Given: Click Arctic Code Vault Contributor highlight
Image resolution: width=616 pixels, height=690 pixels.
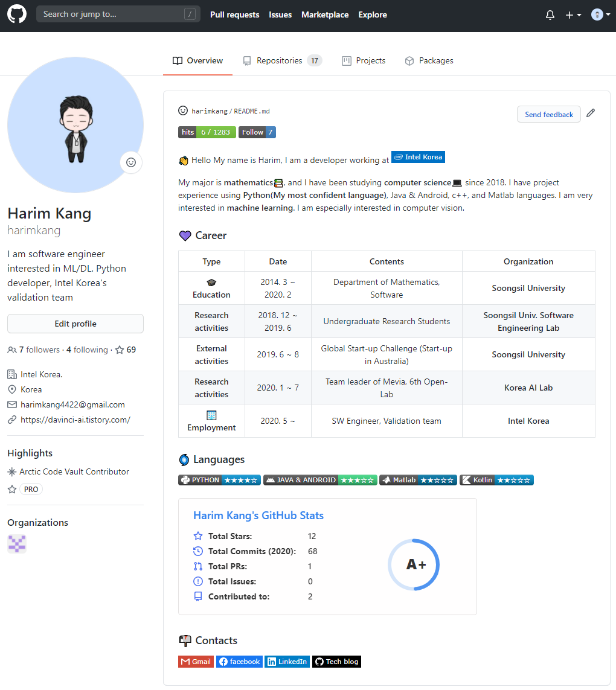Looking at the screenshot, I should point(74,471).
